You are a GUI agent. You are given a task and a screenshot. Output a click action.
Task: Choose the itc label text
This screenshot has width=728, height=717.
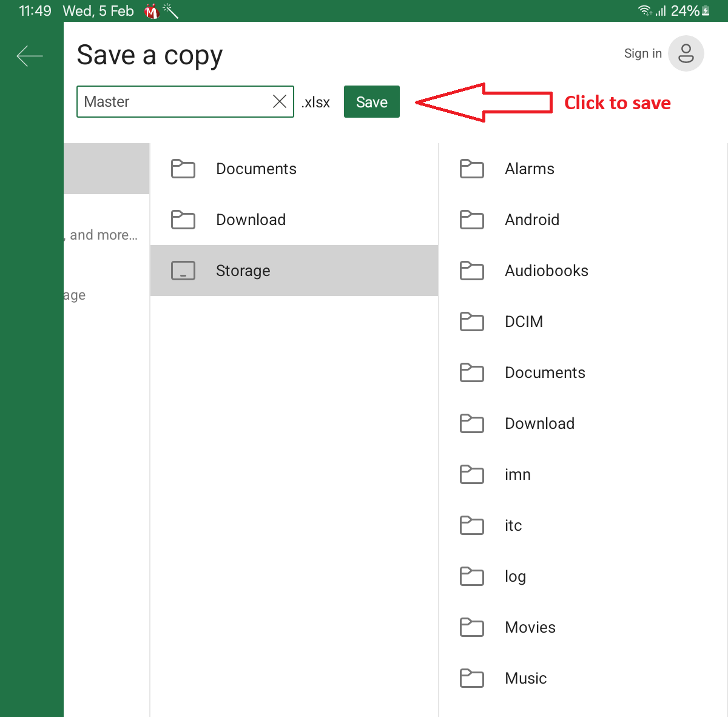513,525
